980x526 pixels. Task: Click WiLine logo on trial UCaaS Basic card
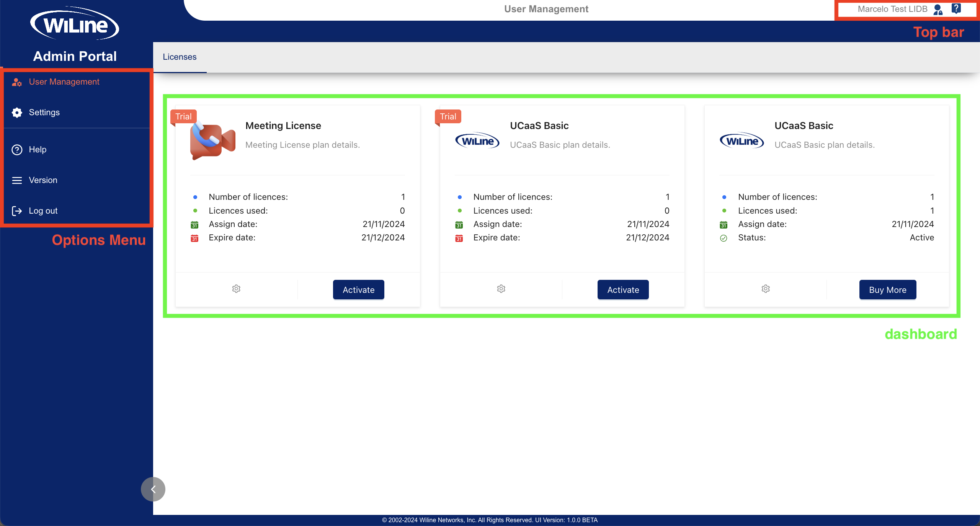tap(477, 141)
